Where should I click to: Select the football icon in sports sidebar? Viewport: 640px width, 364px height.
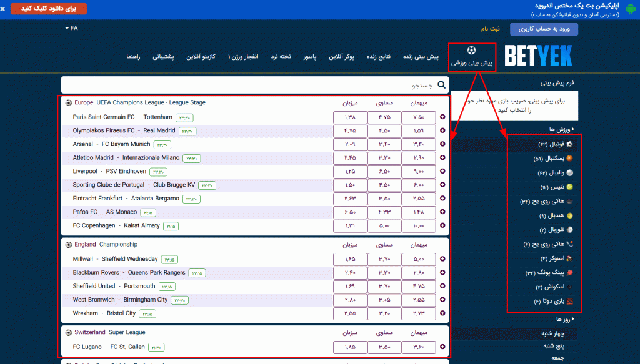569,144
